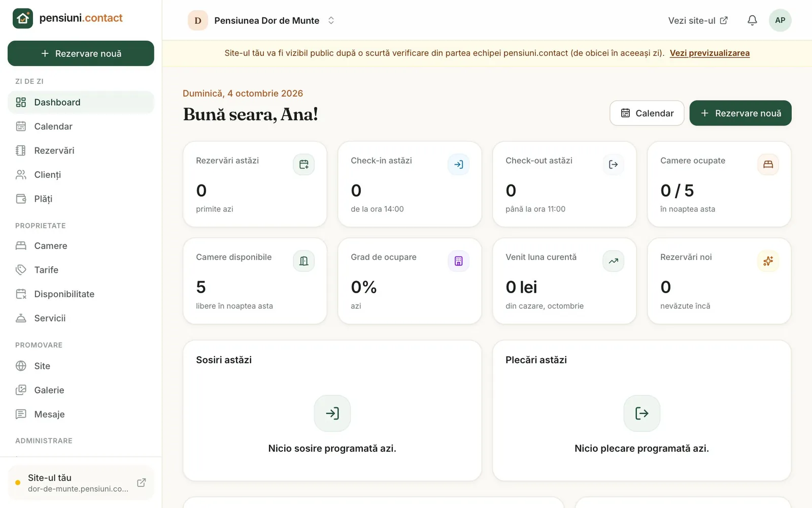812x508 pixels.
Task: Open Site under Promovare
Action: pyautogui.click(x=81, y=366)
